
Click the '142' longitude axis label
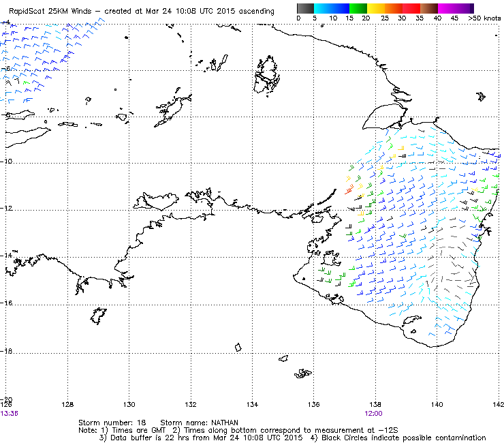499,404
